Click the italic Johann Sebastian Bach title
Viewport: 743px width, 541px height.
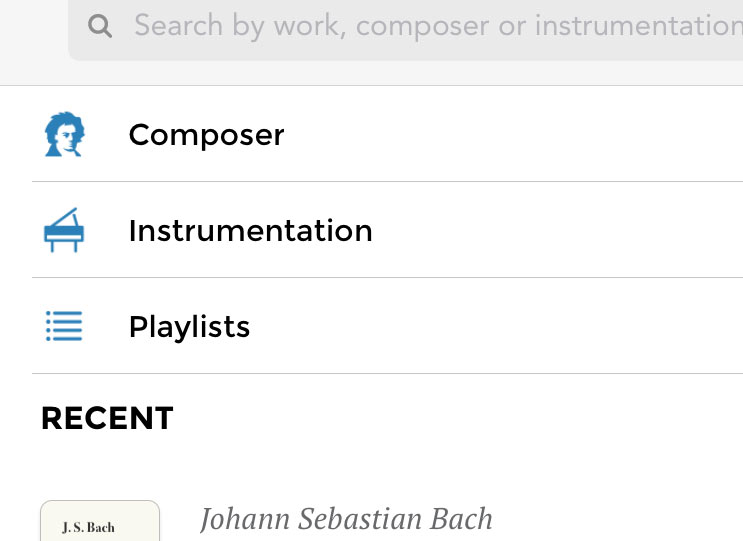point(346,519)
